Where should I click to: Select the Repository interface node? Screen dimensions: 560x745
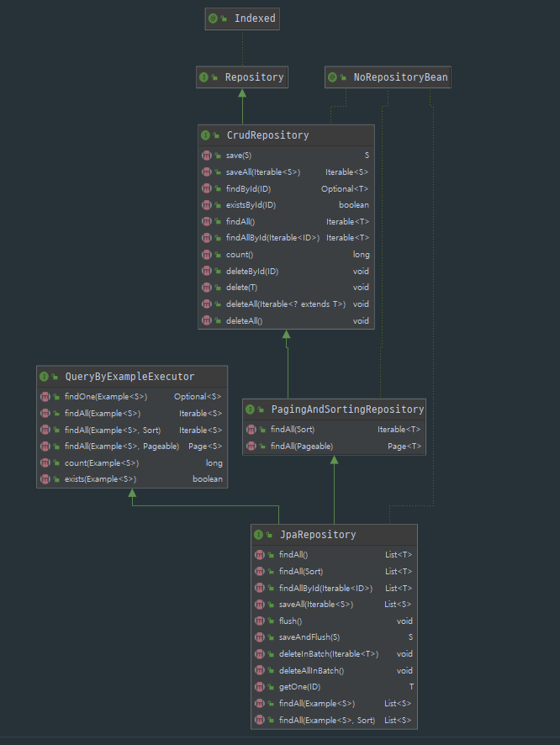[x=242, y=77]
